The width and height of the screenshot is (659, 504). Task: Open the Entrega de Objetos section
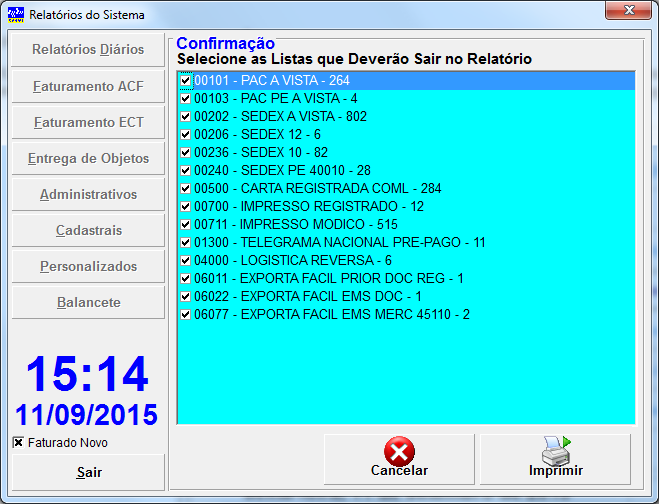88,158
